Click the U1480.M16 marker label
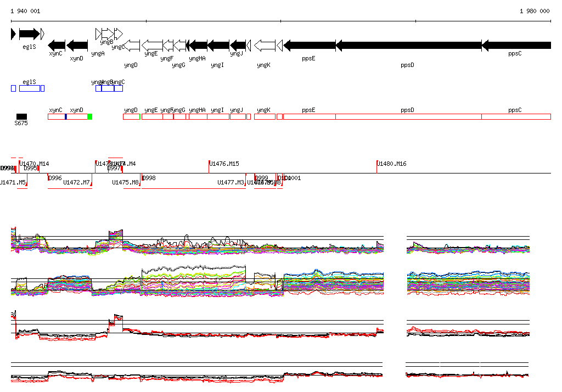Image resolution: width=562 pixels, height=392 pixels. 392,164
